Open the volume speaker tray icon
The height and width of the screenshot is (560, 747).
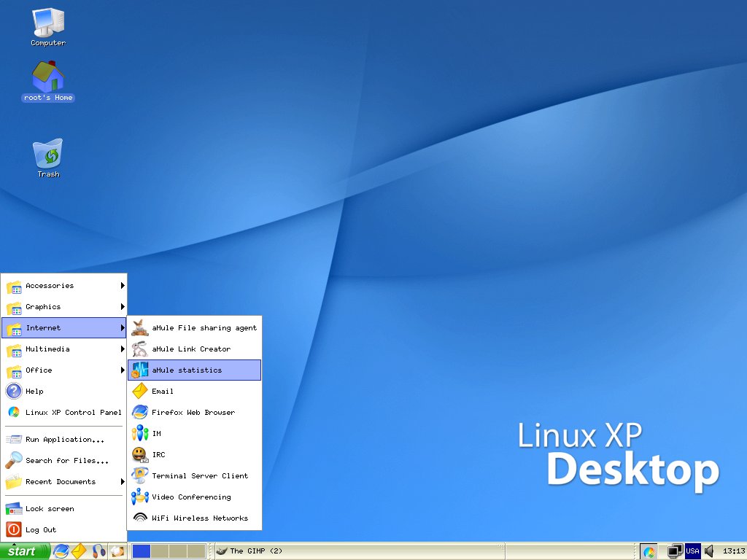coord(709,551)
